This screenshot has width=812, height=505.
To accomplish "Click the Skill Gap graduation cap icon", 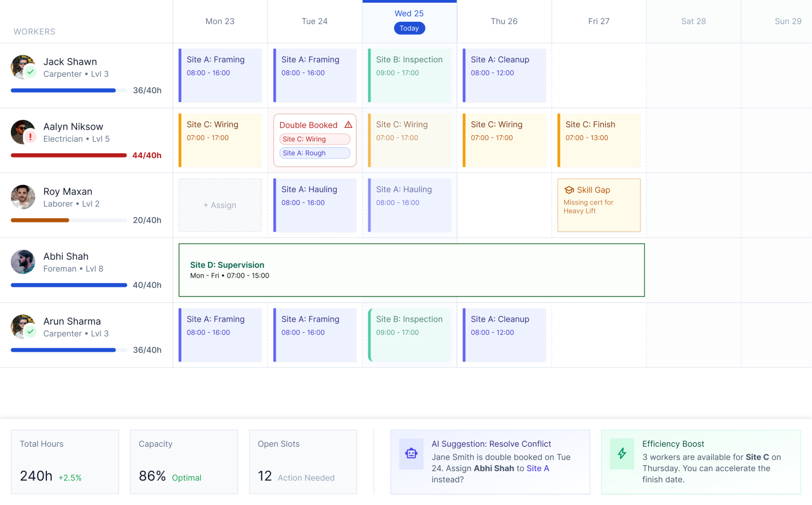I will (569, 190).
